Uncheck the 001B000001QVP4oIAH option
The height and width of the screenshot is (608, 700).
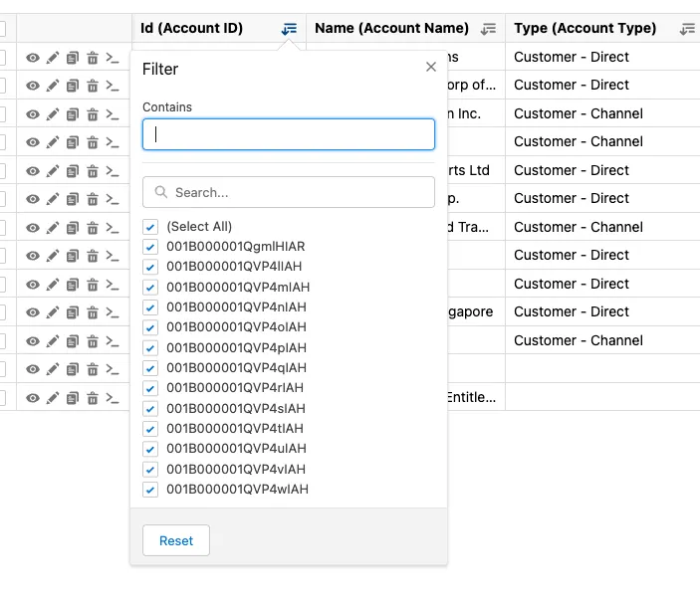pos(150,327)
